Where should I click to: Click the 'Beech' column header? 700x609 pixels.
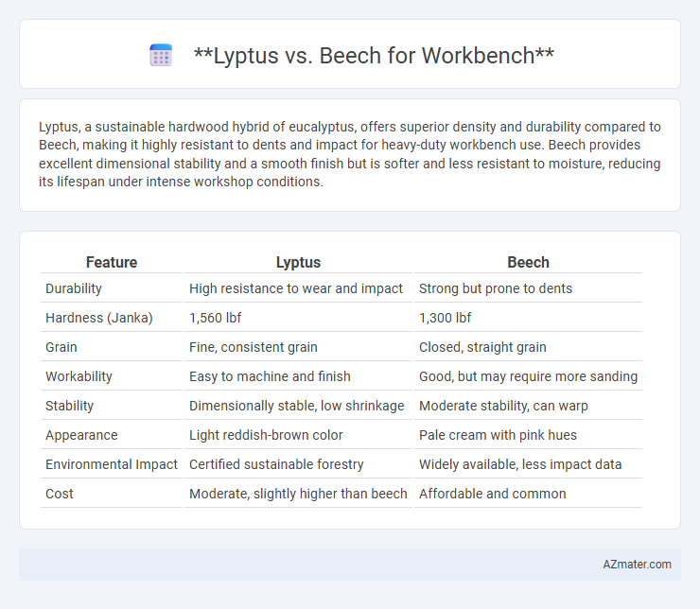point(528,262)
